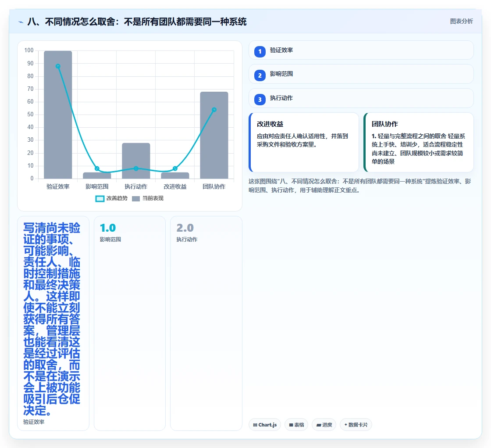Click the large blue text in the 验证效率 card

click(52, 319)
